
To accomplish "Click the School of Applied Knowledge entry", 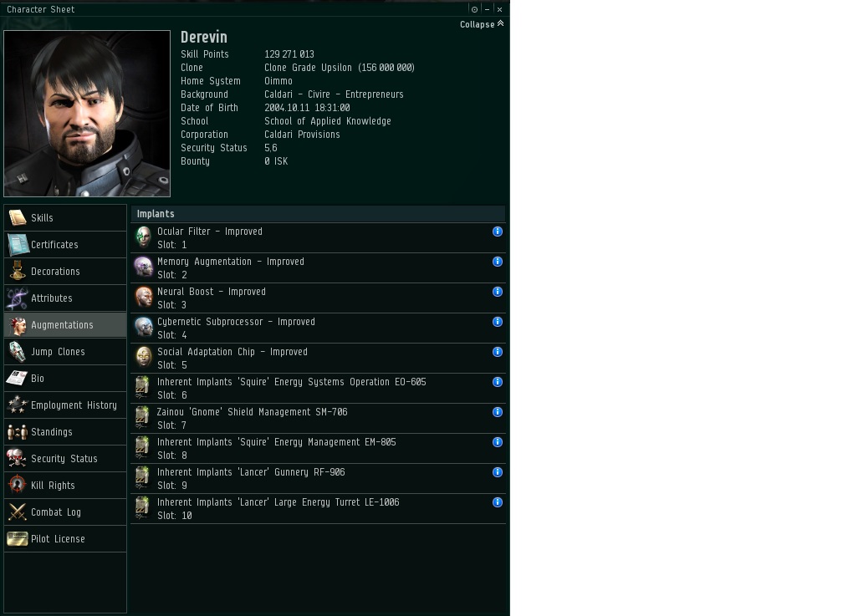I will [328, 121].
